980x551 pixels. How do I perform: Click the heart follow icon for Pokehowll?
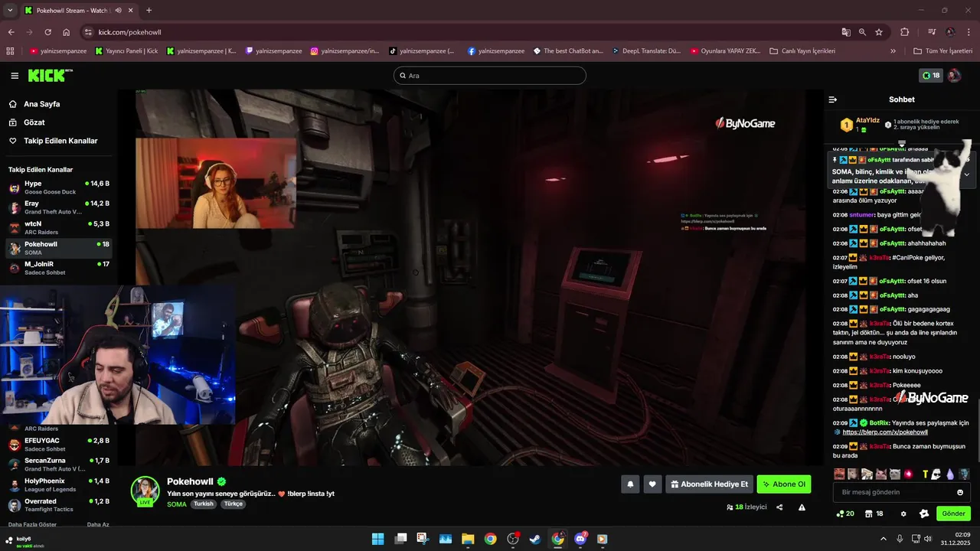point(652,484)
